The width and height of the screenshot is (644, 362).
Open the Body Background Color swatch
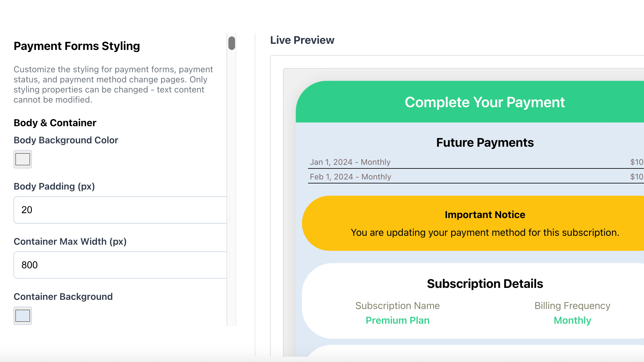23,159
